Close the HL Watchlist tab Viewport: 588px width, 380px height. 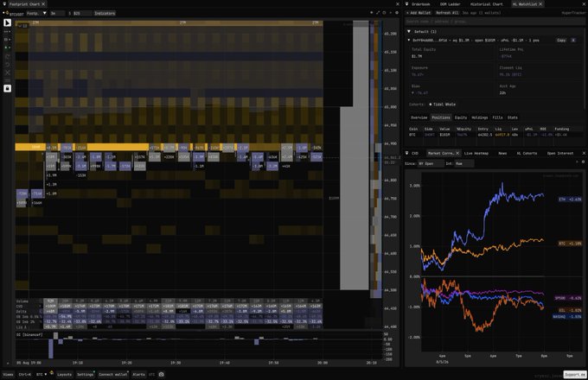pos(540,4)
